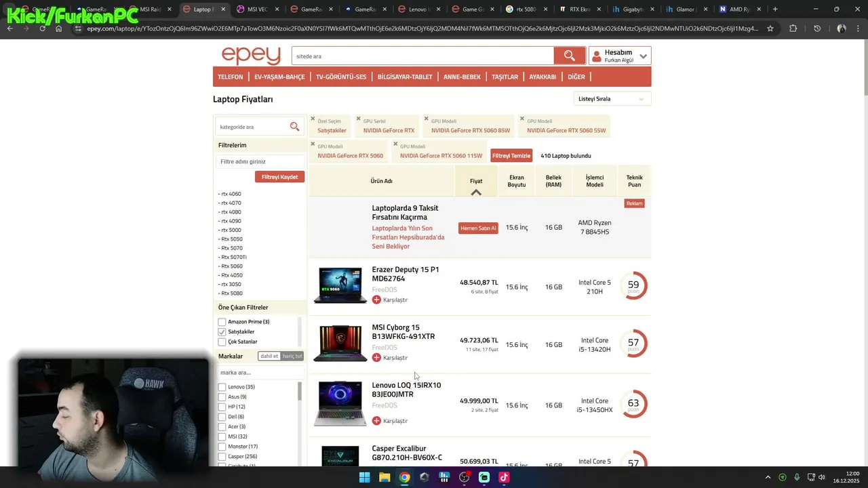Sort by the Fiyat column arrow

476,192
